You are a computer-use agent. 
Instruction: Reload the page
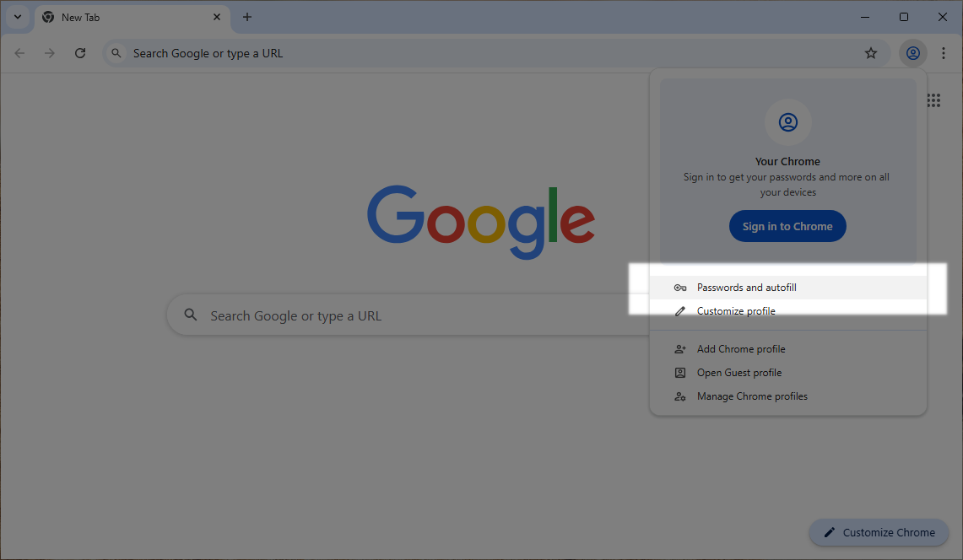point(80,53)
